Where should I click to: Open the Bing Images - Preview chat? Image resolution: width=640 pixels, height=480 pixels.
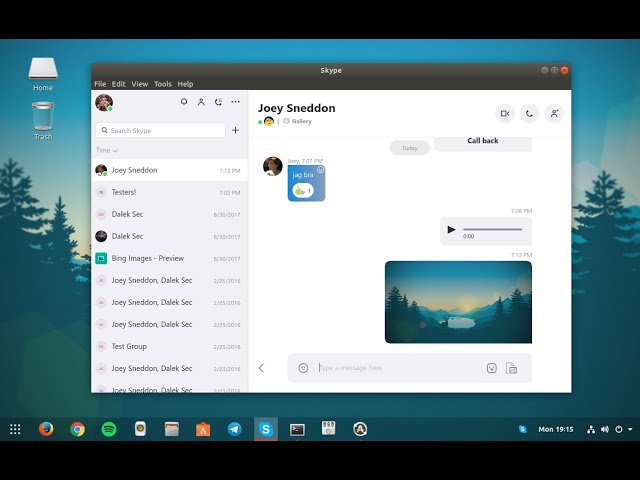click(169, 258)
